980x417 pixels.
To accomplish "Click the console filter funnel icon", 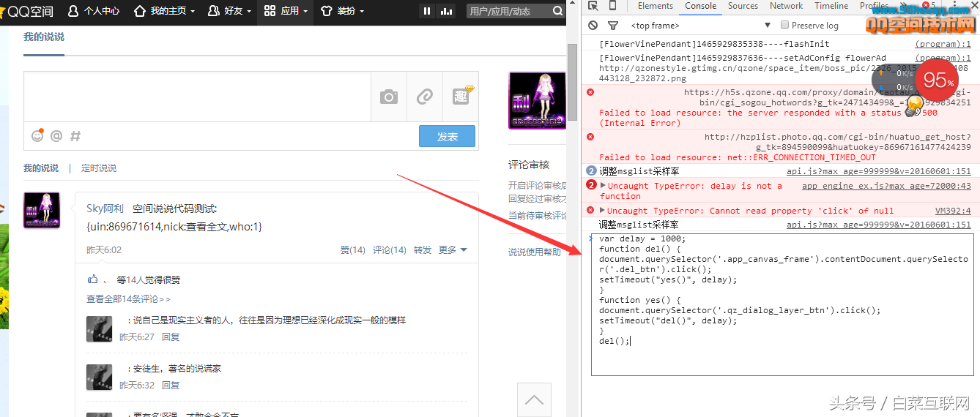I will [612, 26].
